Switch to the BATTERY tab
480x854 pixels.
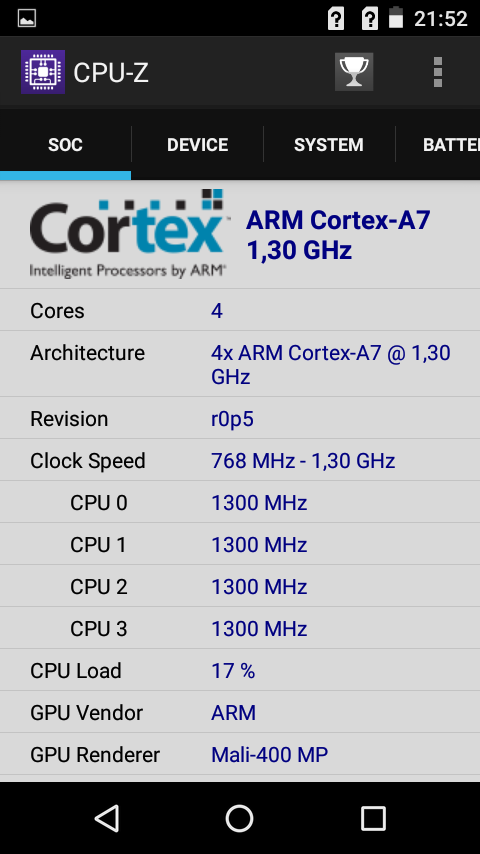pyautogui.click(x=438, y=144)
